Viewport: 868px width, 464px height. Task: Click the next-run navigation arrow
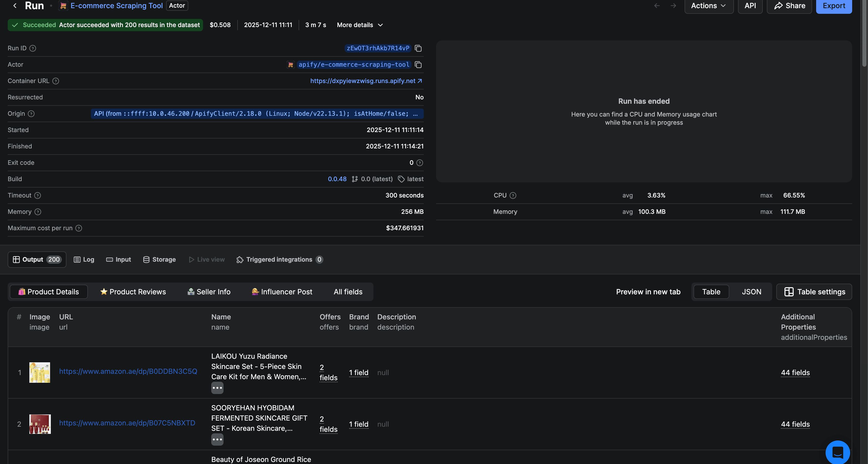tap(673, 5)
